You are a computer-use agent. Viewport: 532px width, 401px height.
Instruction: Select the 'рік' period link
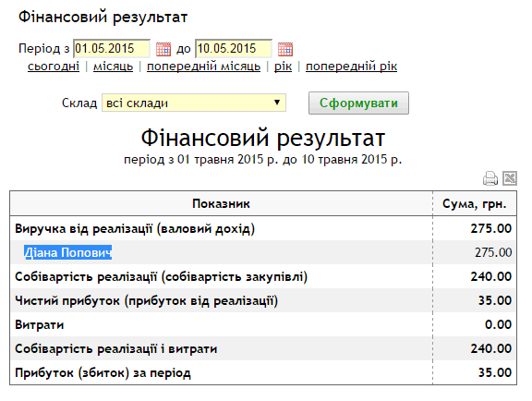(283, 67)
